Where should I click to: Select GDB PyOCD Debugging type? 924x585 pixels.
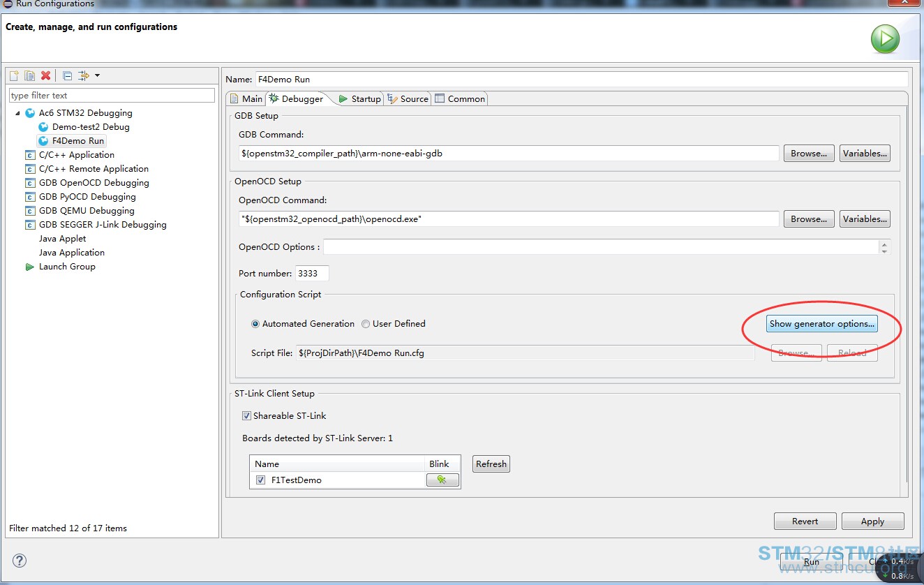(87, 196)
